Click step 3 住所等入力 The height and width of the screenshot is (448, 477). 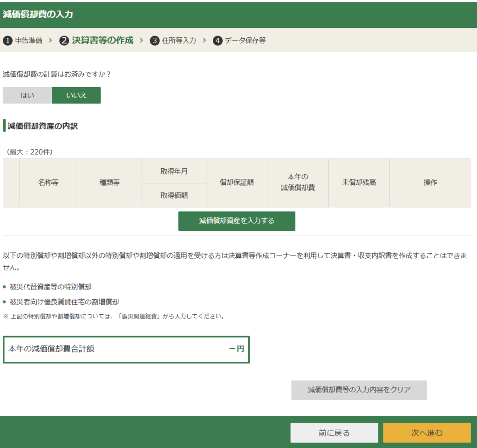point(173,40)
